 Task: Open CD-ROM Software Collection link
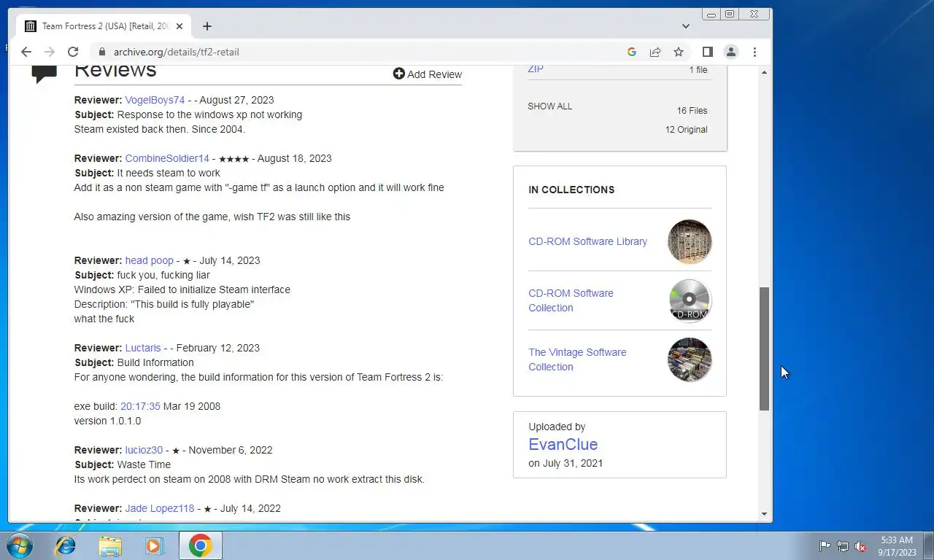coord(571,300)
